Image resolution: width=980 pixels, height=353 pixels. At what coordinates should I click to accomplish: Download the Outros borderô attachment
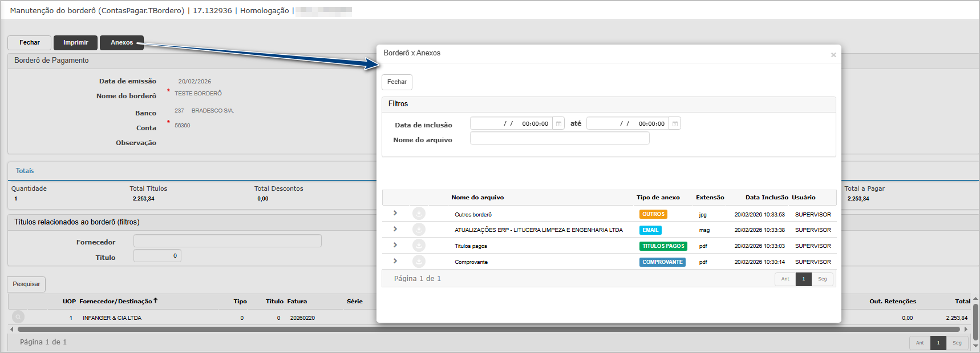pos(419,214)
